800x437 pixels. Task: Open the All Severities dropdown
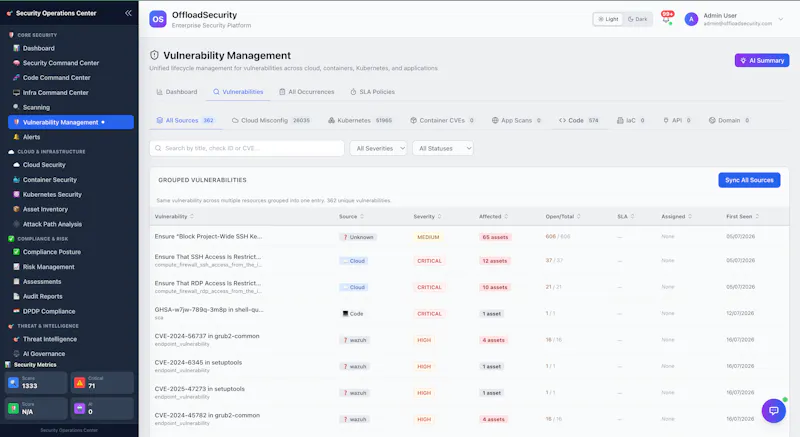(x=378, y=148)
